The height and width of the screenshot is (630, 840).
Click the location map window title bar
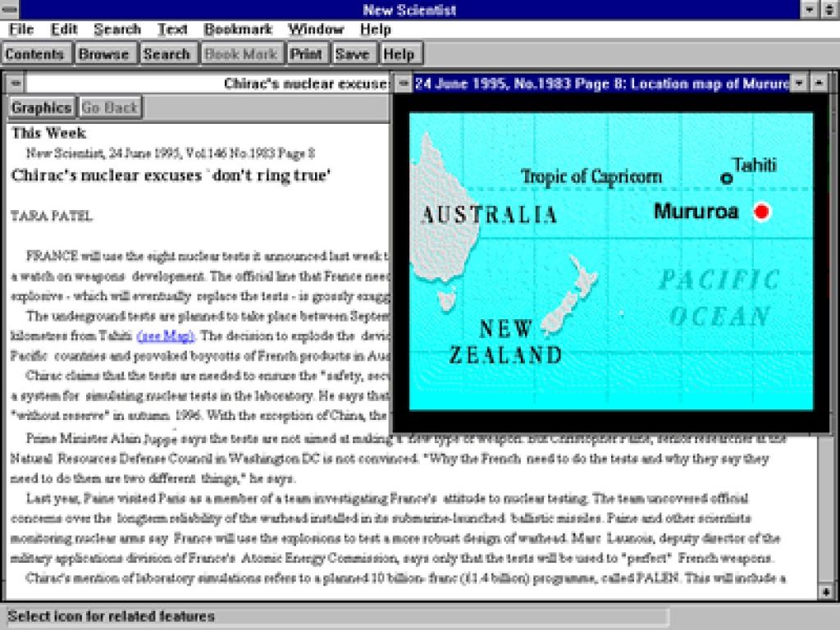pyautogui.click(x=600, y=84)
